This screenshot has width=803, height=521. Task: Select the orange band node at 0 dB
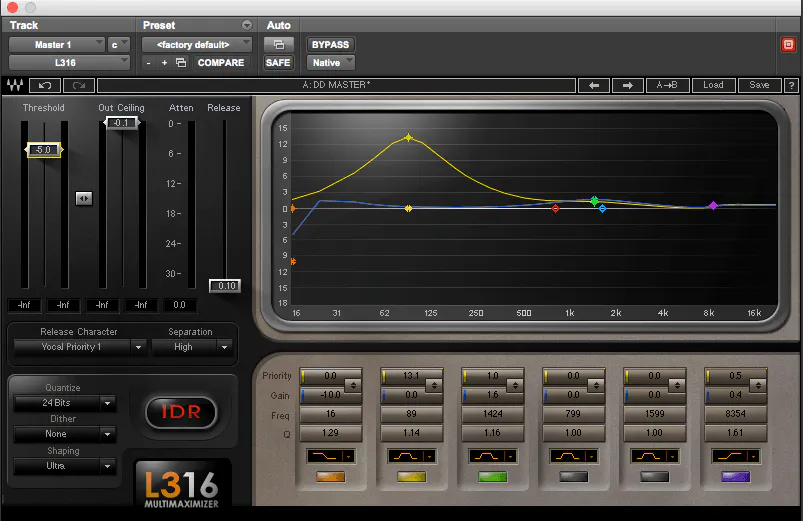click(x=293, y=209)
